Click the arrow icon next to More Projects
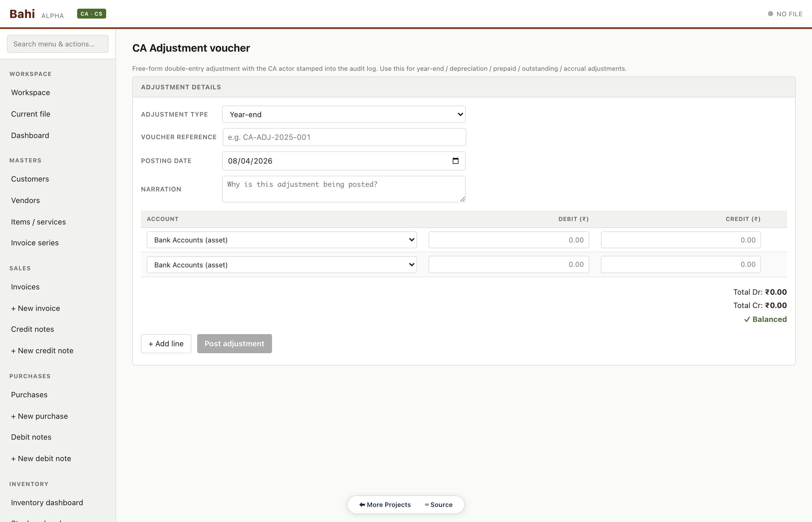This screenshot has width=812, height=522. pyautogui.click(x=362, y=504)
